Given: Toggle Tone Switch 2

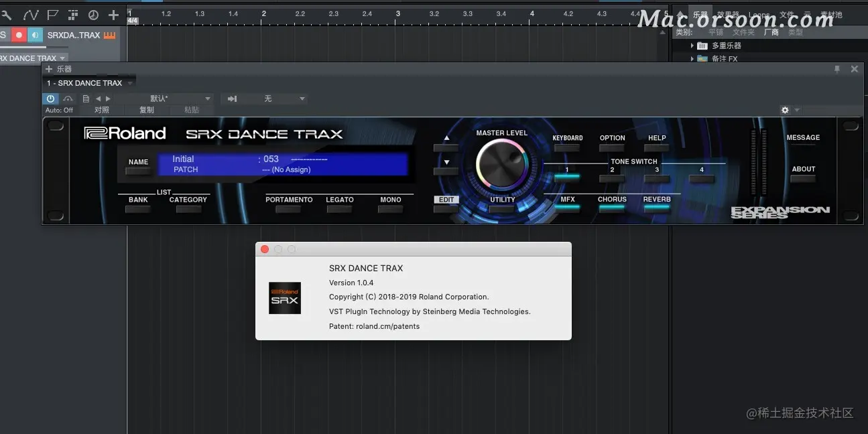Looking at the screenshot, I should [612, 178].
